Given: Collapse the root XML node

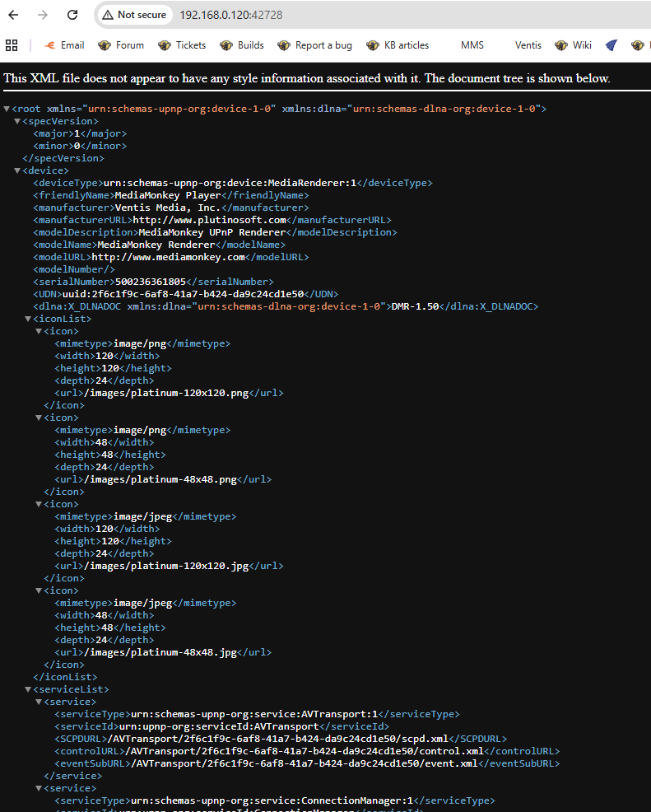Looking at the screenshot, I should [7, 109].
